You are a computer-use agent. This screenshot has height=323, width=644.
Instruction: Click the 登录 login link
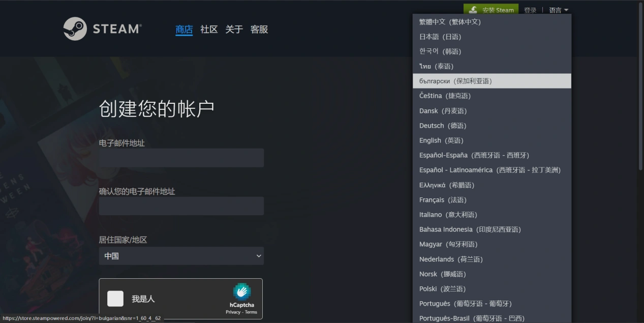coord(530,10)
